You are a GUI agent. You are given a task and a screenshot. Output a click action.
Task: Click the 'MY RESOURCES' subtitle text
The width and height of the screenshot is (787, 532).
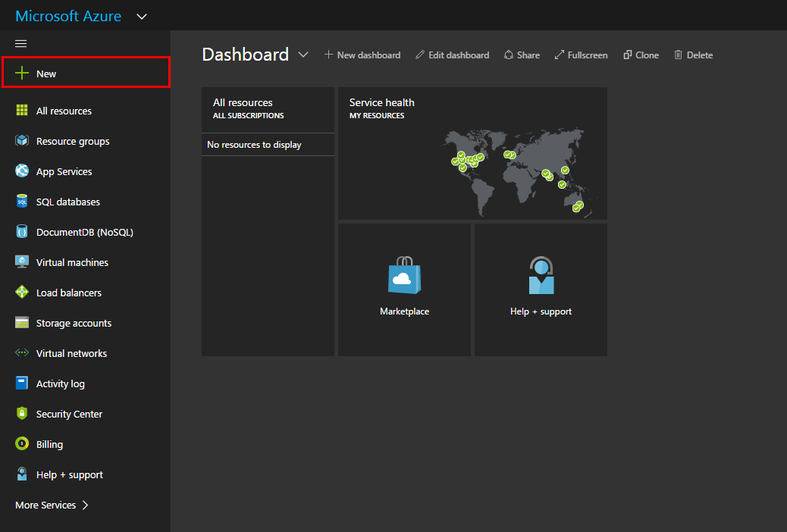376,115
